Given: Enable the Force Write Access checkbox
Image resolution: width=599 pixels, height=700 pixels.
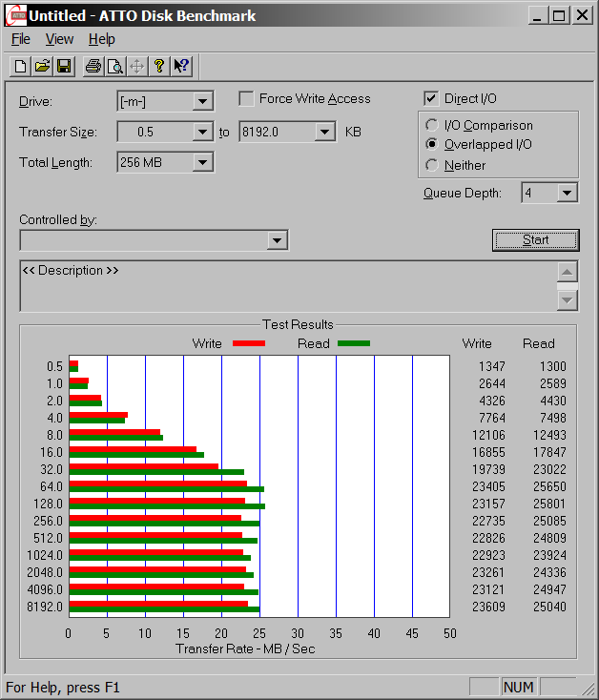Looking at the screenshot, I should pyautogui.click(x=246, y=99).
